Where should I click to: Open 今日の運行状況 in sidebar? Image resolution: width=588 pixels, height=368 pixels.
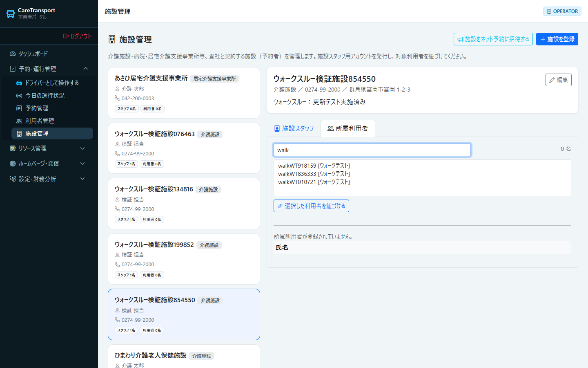[x=52, y=95]
